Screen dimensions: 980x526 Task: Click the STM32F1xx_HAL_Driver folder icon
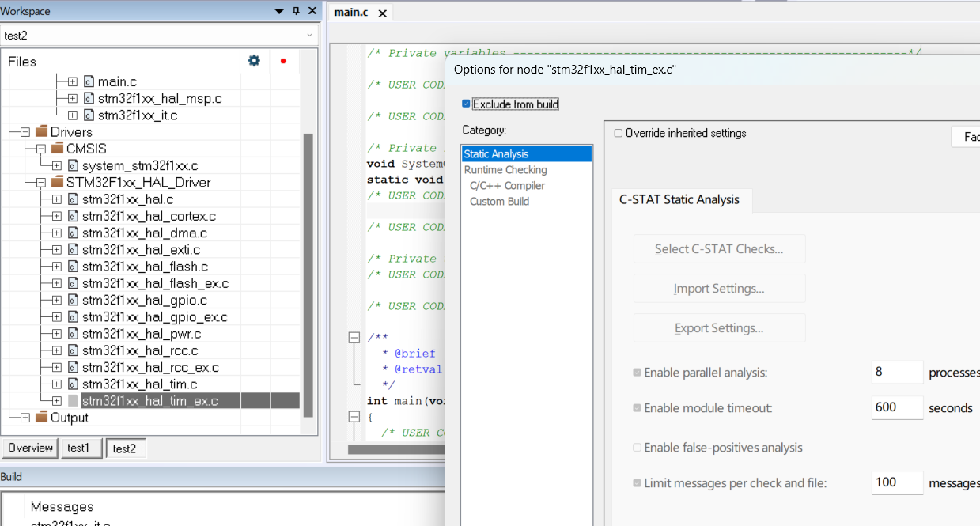click(58, 182)
